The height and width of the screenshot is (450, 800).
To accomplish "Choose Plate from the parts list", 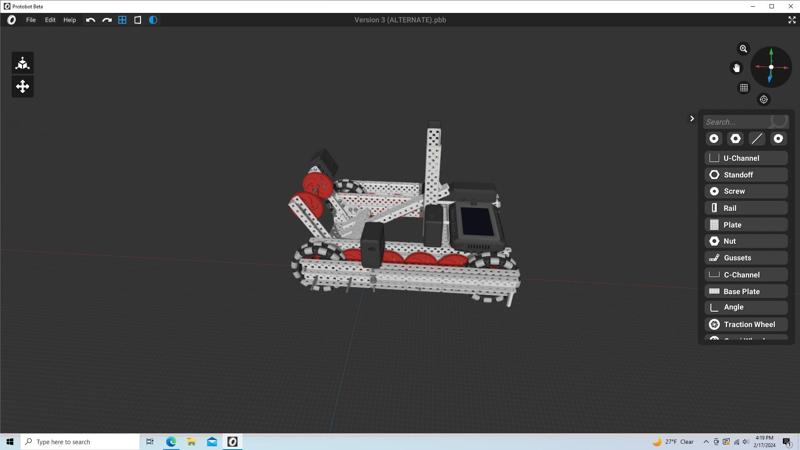I will (746, 224).
